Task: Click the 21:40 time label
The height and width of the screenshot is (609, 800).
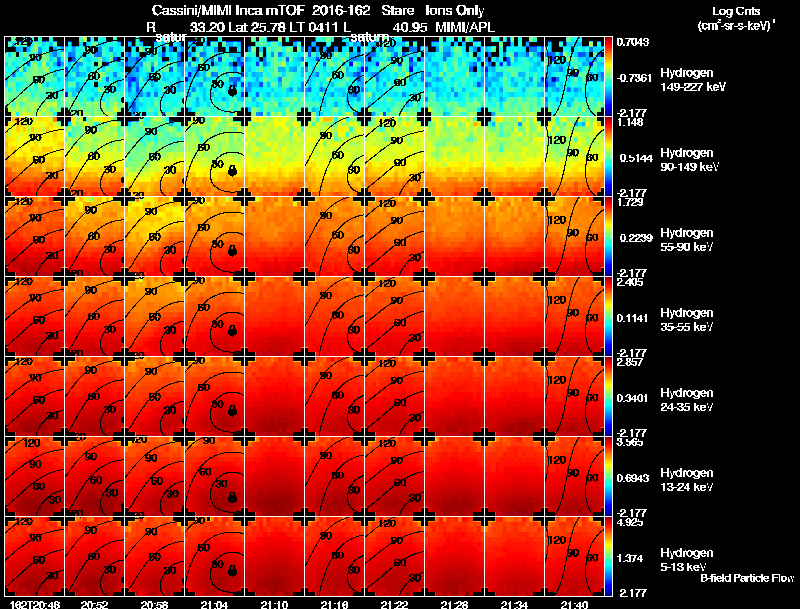Action: [574, 605]
